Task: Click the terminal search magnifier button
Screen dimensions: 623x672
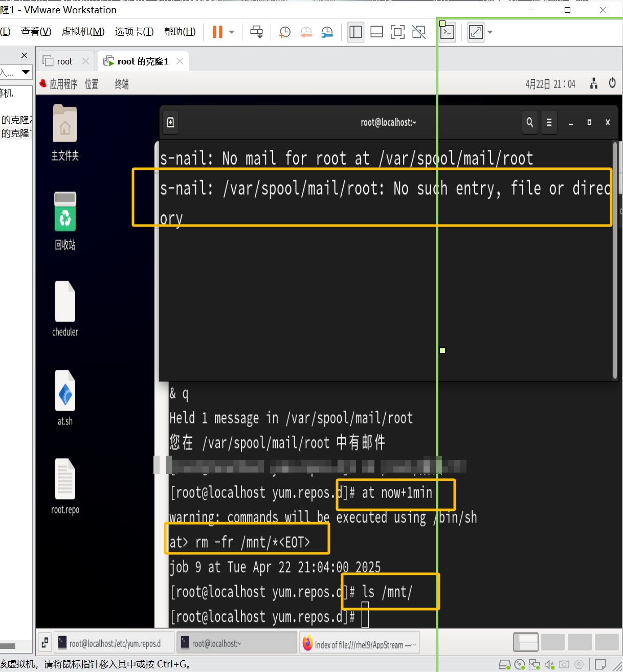Action: click(x=530, y=122)
